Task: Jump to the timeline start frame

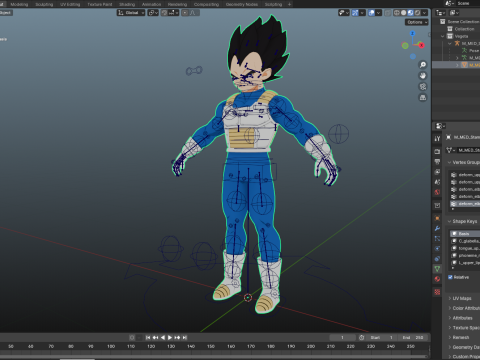Action: 148,338
